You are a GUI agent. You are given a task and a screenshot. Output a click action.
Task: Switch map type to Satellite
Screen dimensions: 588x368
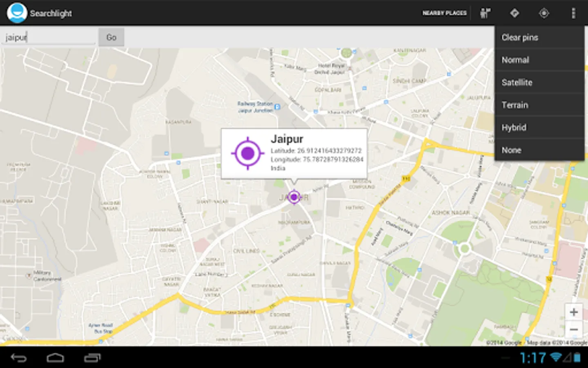point(517,82)
